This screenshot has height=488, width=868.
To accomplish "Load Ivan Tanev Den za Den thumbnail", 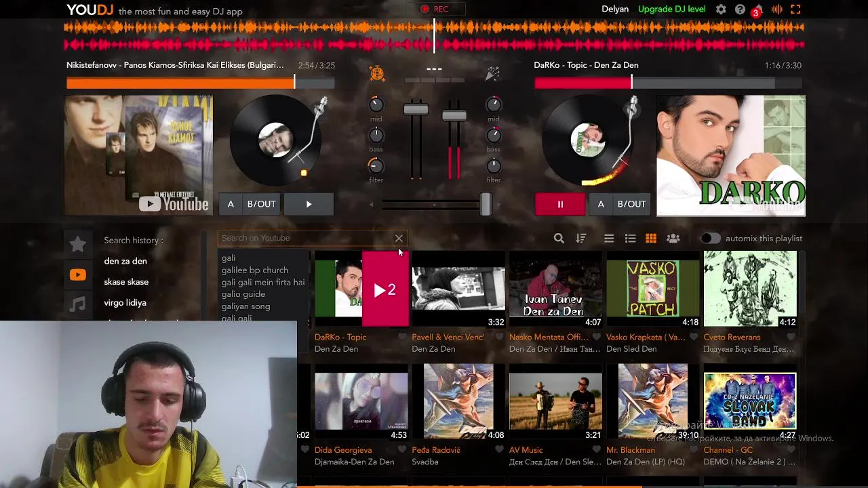I will click(x=555, y=289).
